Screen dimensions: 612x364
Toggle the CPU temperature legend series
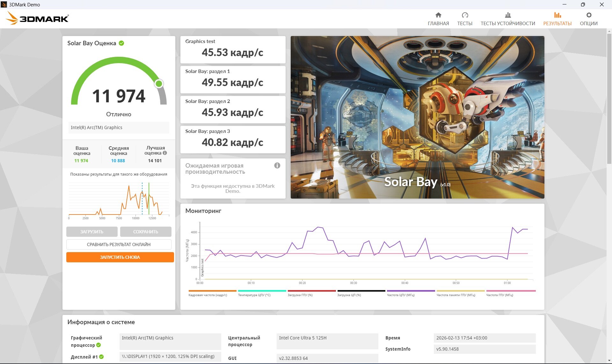coord(254,295)
